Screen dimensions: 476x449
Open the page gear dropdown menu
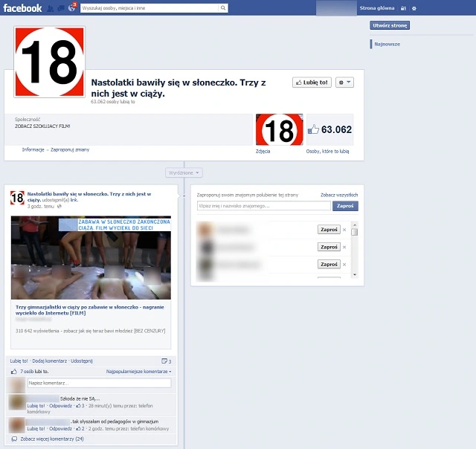tap(344, 83)
